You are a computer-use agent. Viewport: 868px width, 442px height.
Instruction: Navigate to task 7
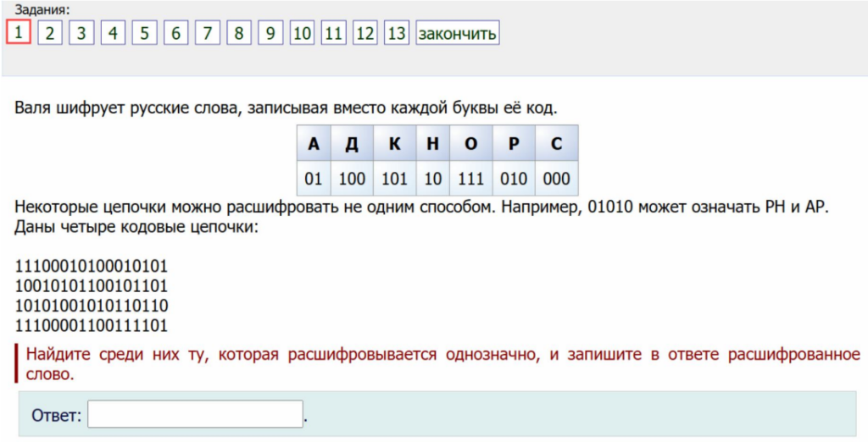coord(208,33)
